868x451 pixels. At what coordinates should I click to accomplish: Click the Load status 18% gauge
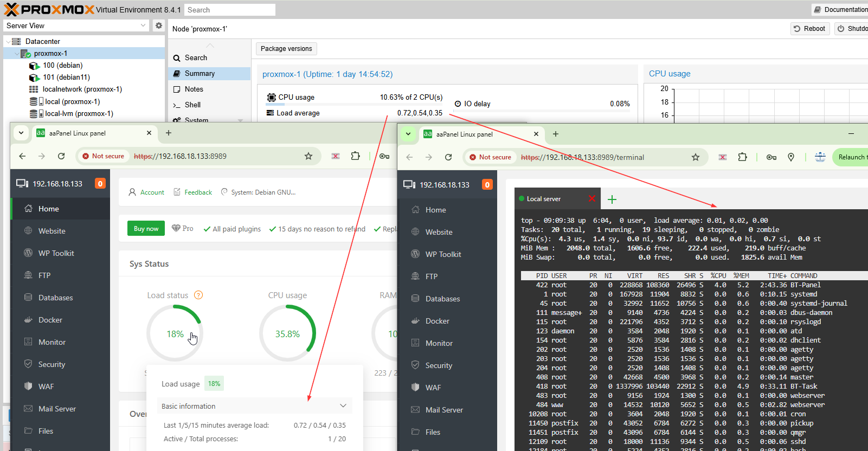[175, 333]
